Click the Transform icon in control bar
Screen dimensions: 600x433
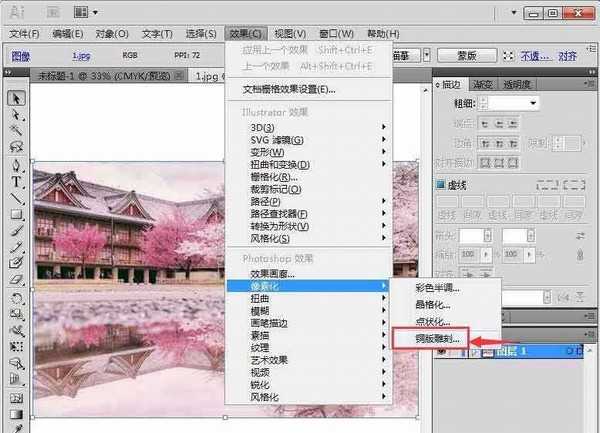click(508, 56)
